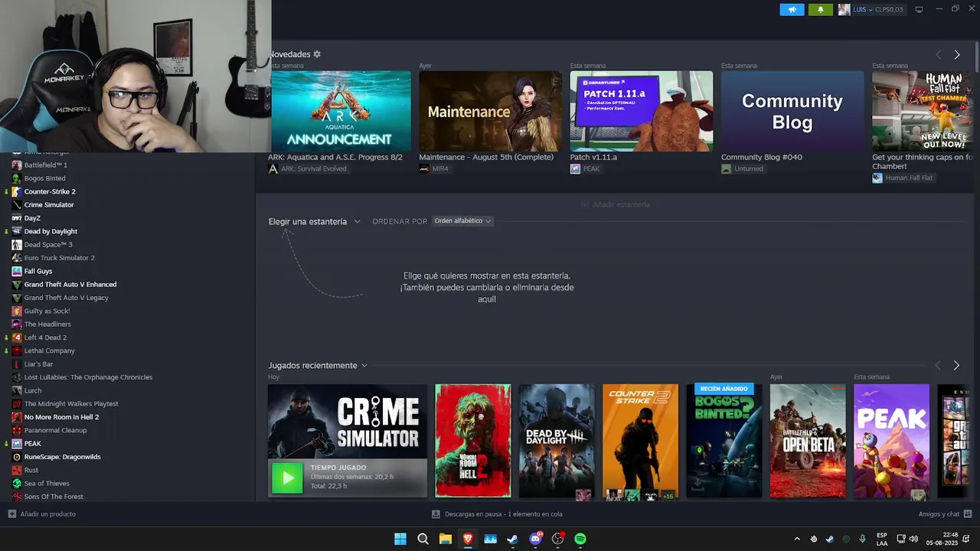Select Dead Space™ 3 in library list

click(48, 244)
